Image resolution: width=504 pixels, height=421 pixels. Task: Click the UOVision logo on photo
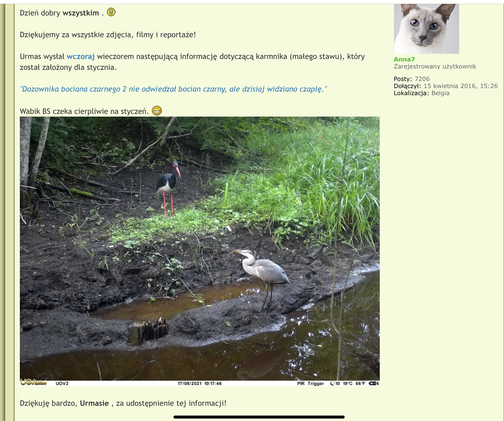[x=33, y=383]
